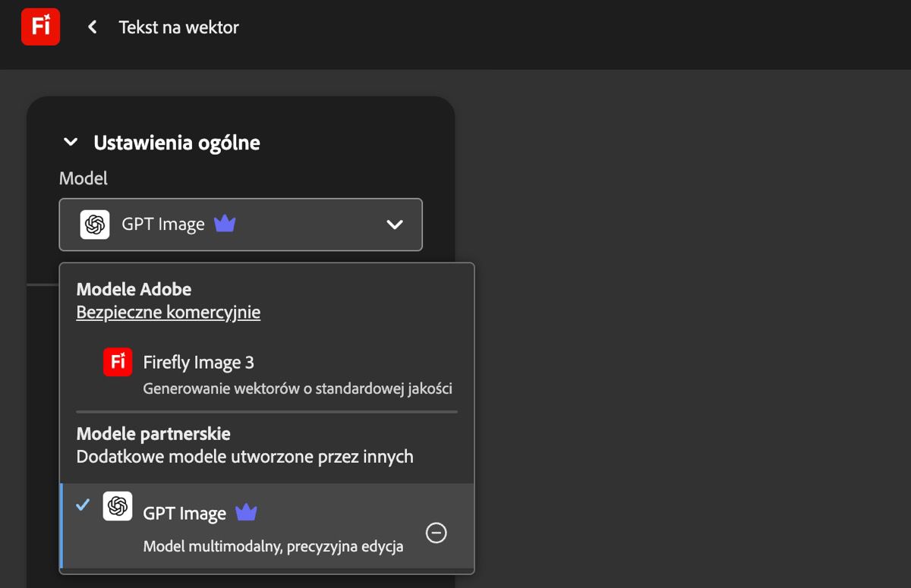Go back using the arrow beside Tekst na wektor
The width and height of the screenshot is (911, 588).
93,27
